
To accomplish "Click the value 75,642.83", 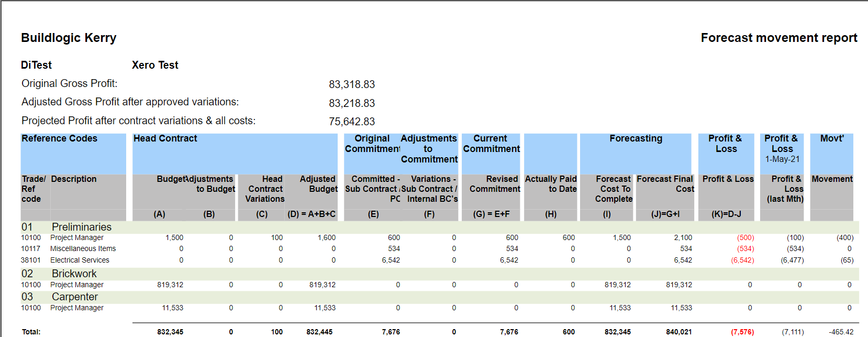I will (x=352, y=122).
